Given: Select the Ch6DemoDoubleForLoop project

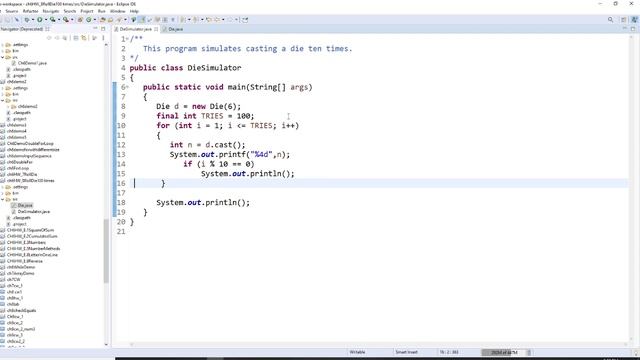Looking at the screenshot, I should pos(30,144).
